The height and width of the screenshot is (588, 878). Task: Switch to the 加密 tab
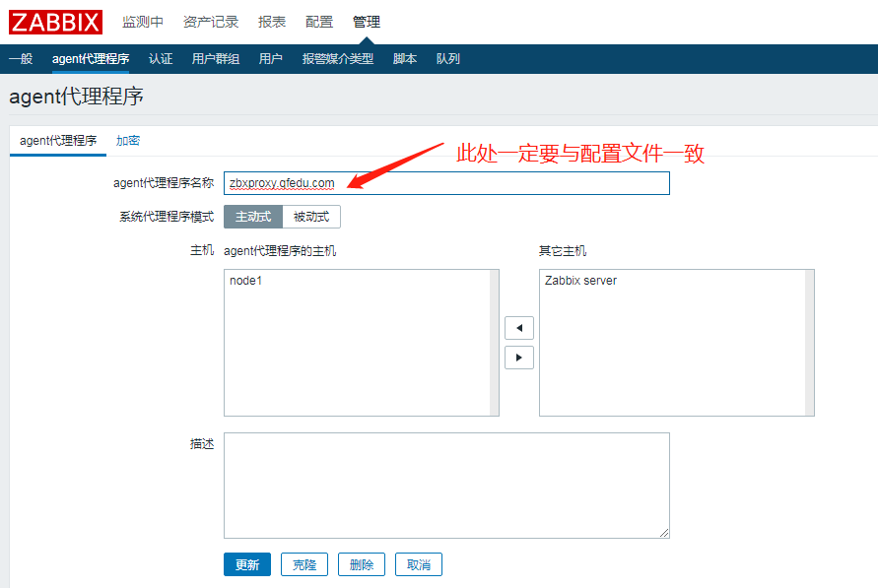point(128,141)
